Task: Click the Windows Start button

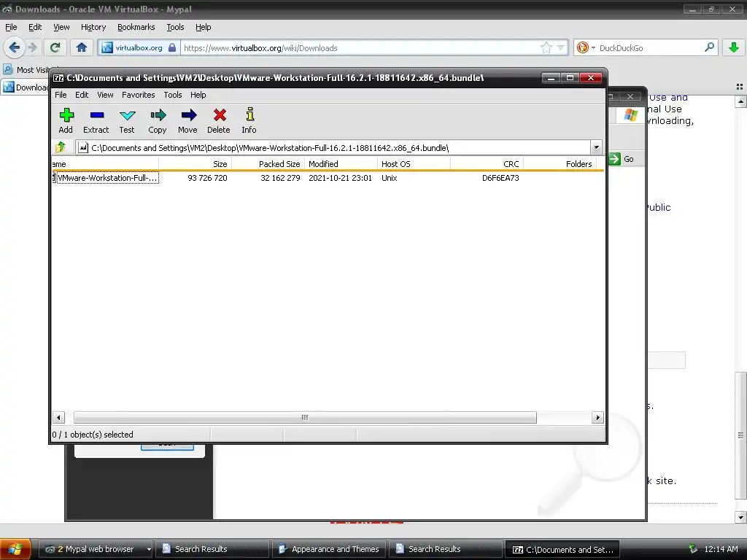Action: [x=15, y=549]
